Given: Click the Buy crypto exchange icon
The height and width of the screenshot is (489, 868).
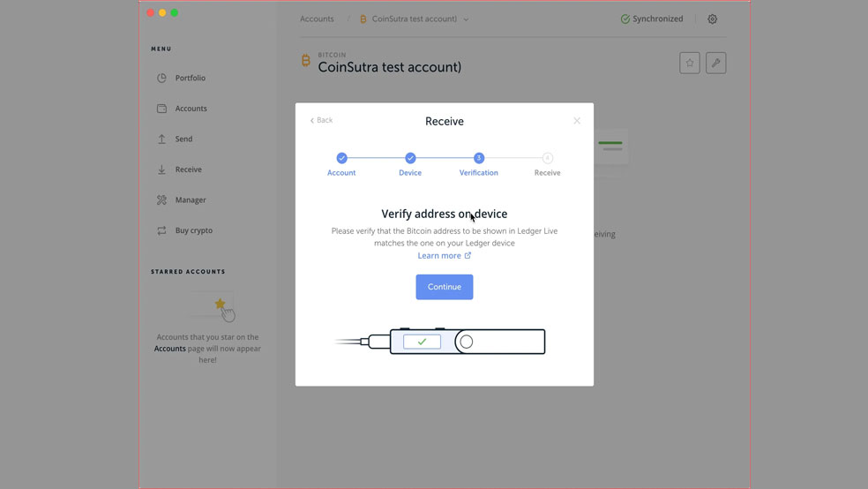Looking at the screenshot, I should pos(161,230).
